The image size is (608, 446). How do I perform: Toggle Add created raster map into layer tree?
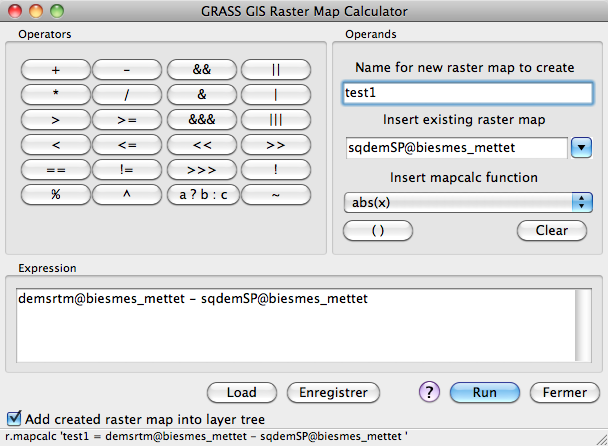coord(14,418)
